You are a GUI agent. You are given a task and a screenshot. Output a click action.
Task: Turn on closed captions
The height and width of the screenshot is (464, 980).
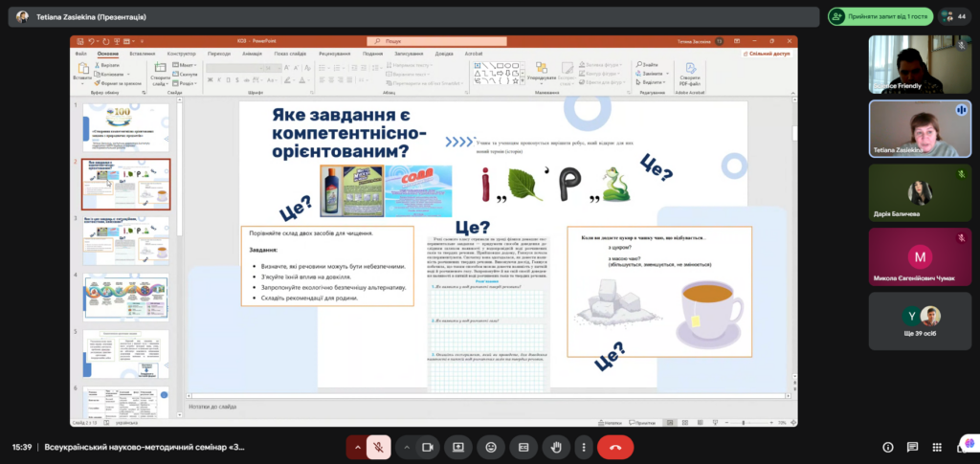coord(523,447)
